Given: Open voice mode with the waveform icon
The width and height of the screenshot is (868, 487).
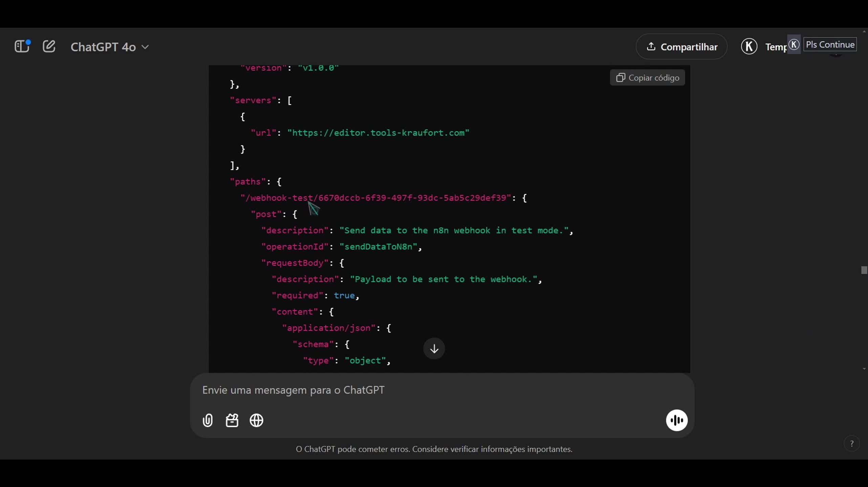Looking at the screenshot, I should [676, 420].
